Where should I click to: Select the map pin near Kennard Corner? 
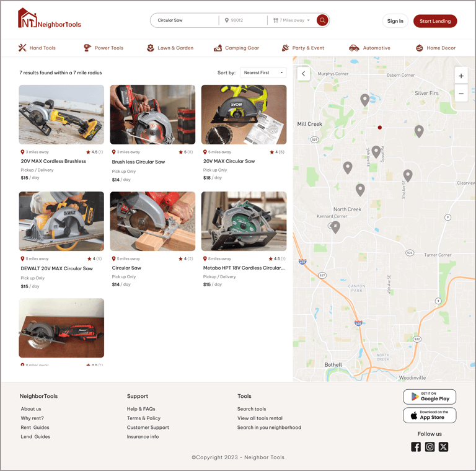click(335, 227)
